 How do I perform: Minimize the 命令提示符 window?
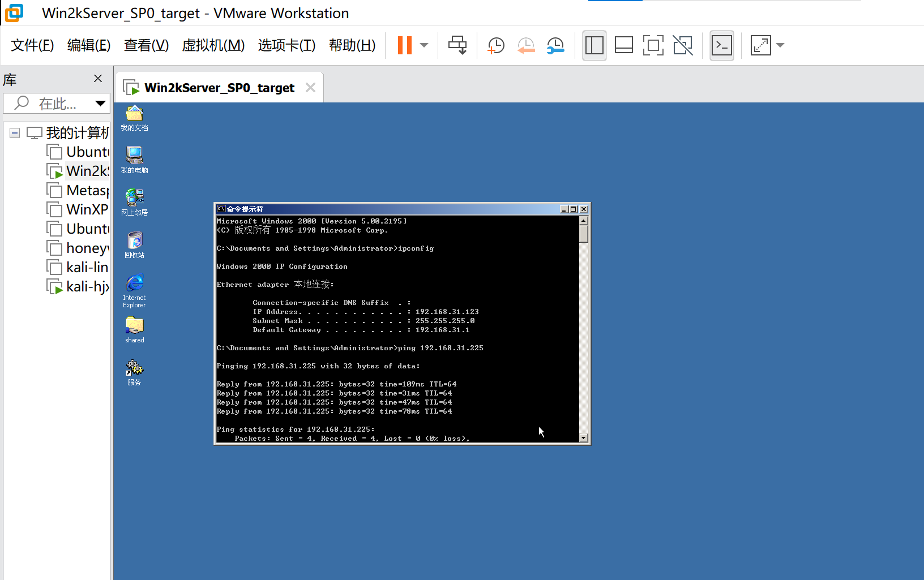pos(564,209)
